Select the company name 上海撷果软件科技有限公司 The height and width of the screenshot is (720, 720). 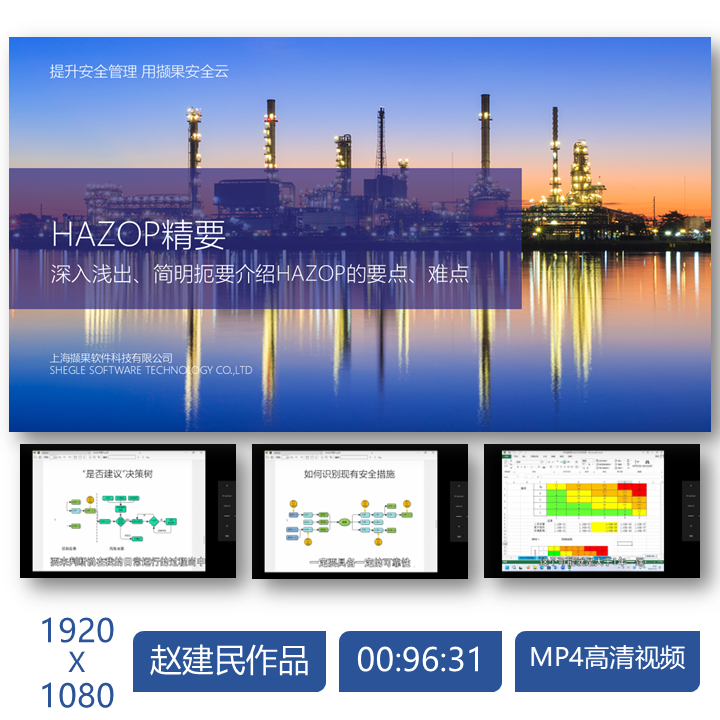tap(111, 358)
